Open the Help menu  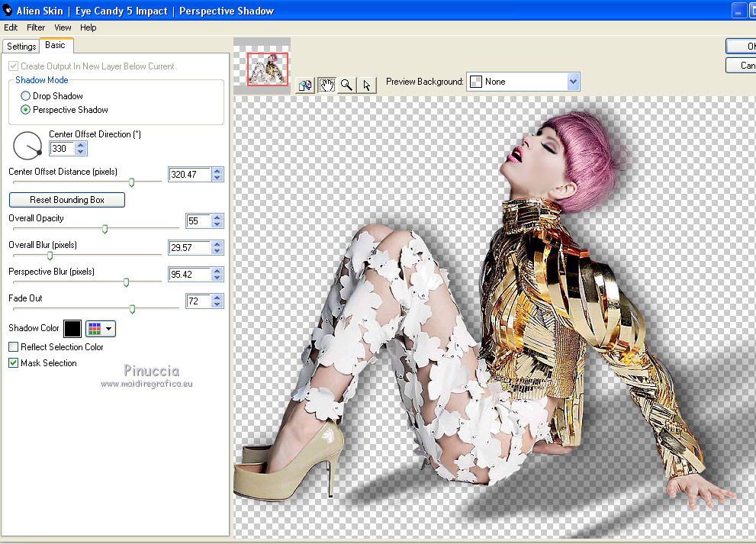tap(88, 27)
